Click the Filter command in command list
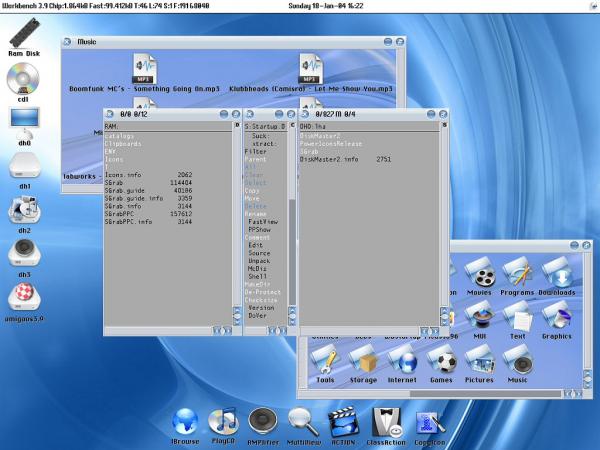The image size is (600, 450). click(256, 152)
